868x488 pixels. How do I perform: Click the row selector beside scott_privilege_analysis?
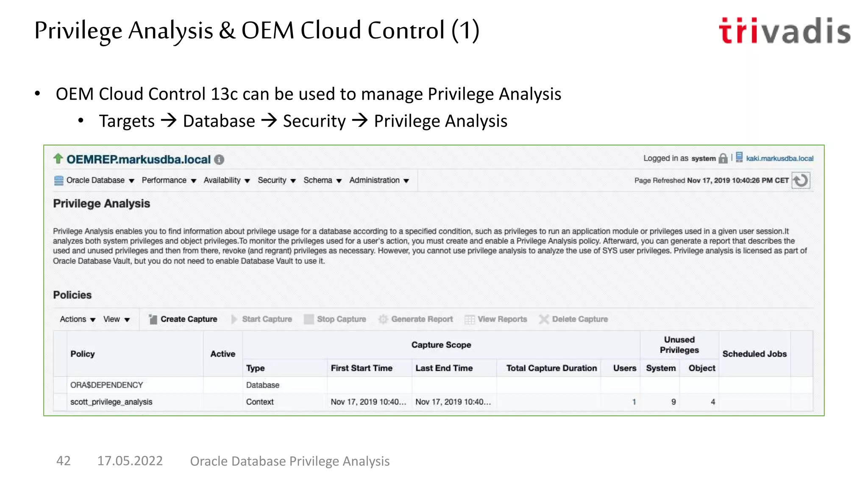60,402
